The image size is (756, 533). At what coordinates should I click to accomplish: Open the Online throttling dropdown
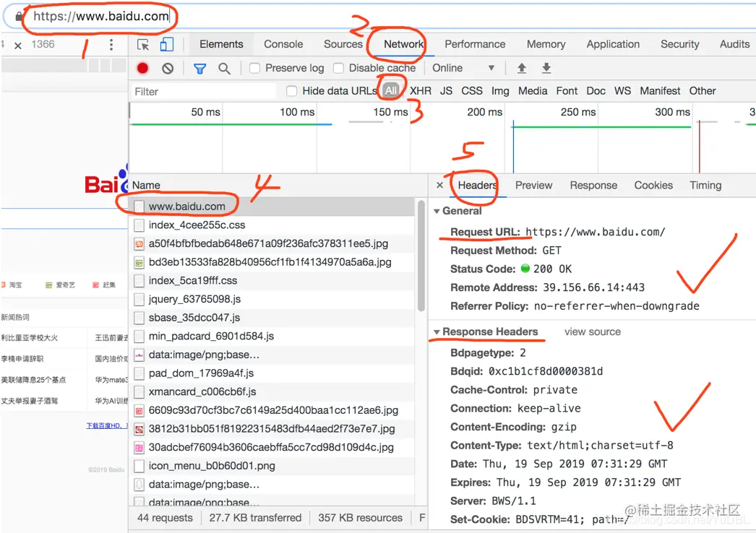[463, 68]
